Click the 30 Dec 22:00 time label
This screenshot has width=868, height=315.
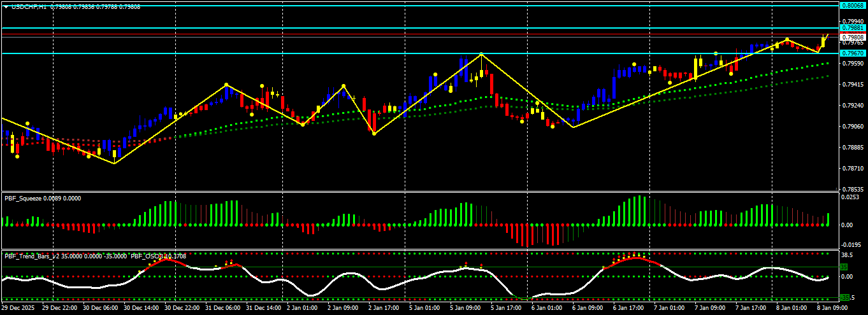coord(182,308)
